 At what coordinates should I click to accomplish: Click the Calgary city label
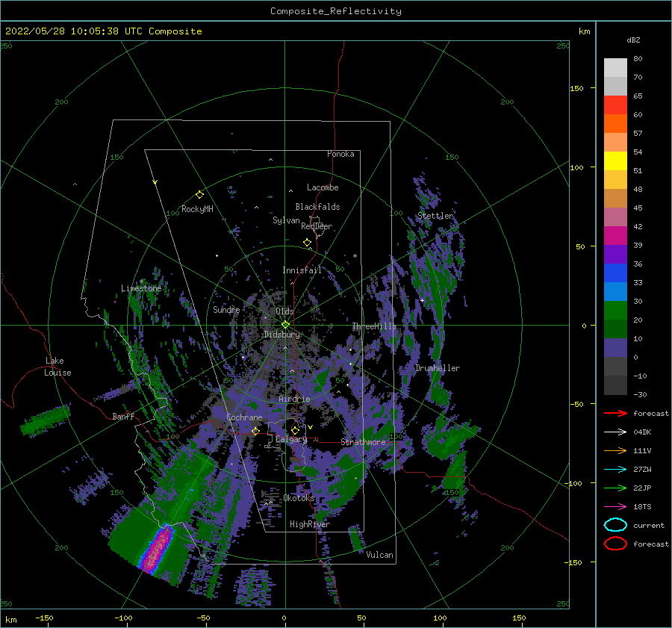coord(291,439)
